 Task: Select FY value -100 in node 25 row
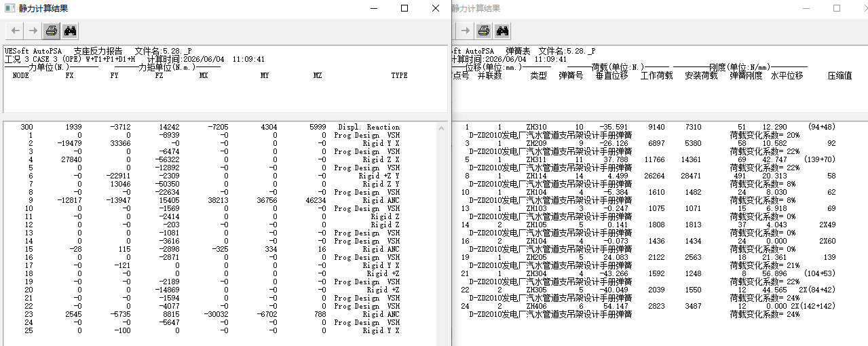(123, 331)
